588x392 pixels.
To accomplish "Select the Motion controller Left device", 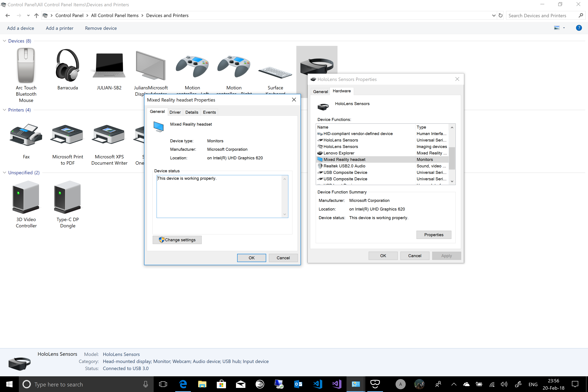I will coord(192,66).
